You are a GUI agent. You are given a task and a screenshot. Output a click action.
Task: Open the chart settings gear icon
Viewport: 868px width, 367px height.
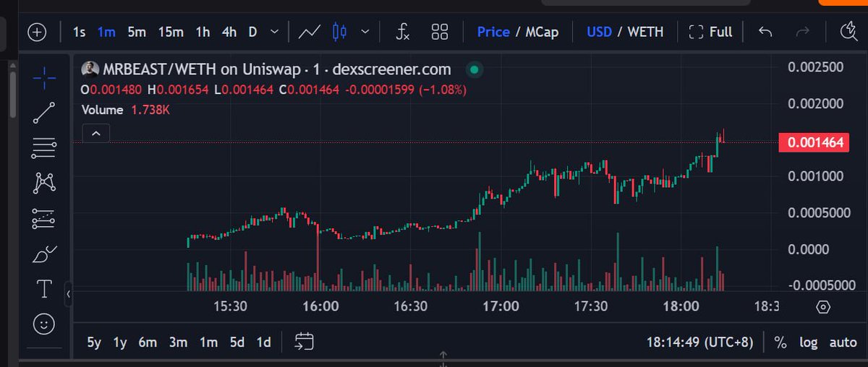click(823, 307)
